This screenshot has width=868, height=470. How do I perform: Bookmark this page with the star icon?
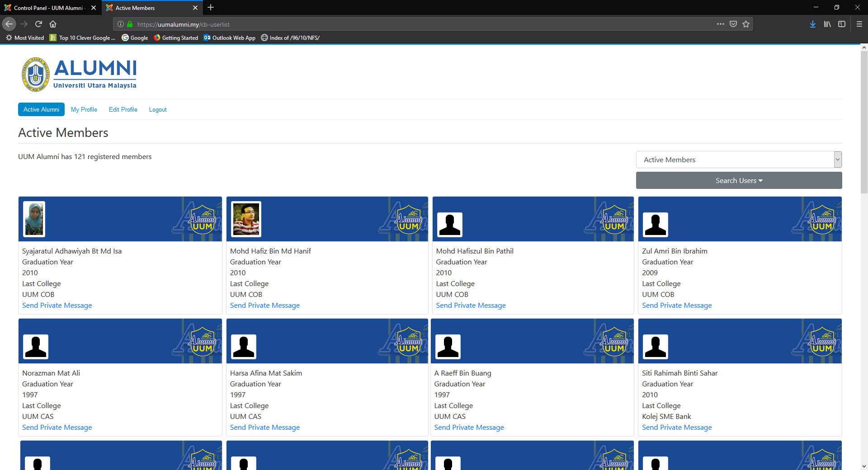coord(746,24)
